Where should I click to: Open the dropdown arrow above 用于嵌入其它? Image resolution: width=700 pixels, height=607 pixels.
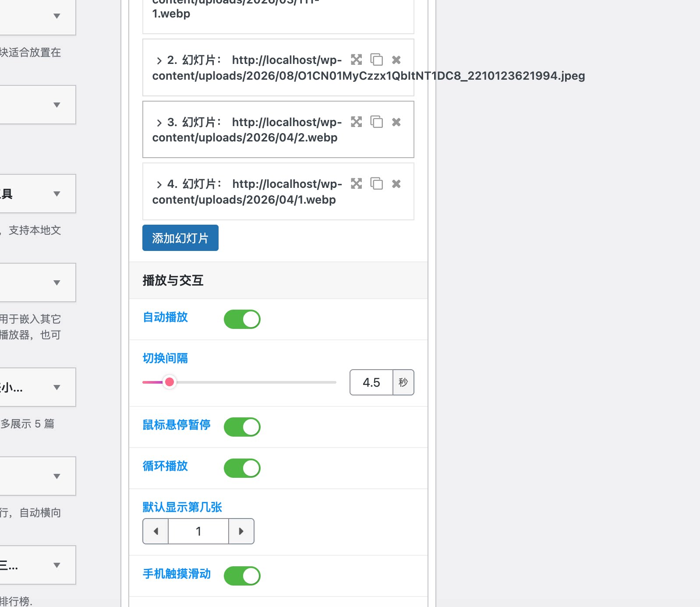(x=57, y=283)
